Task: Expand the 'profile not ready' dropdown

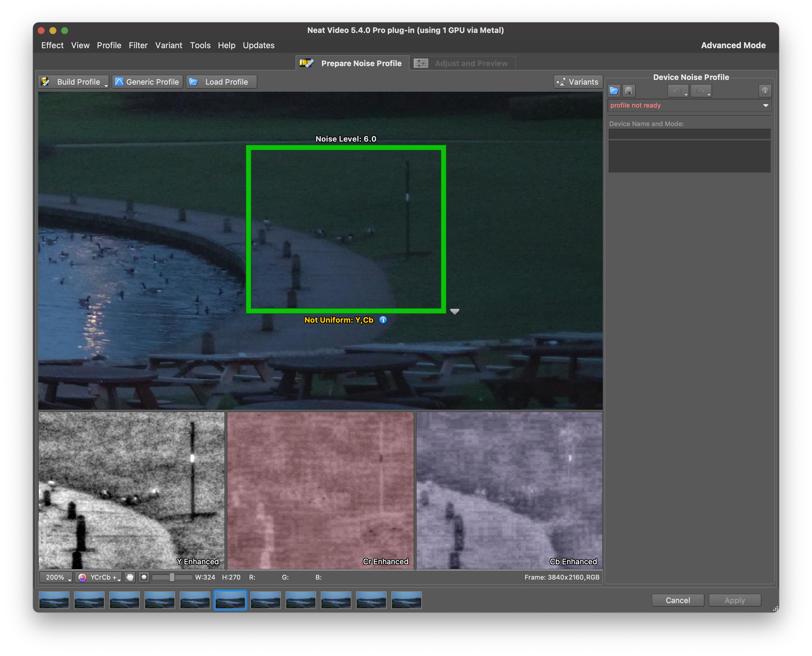Action: pyautogui.click(x=766, y=106)
